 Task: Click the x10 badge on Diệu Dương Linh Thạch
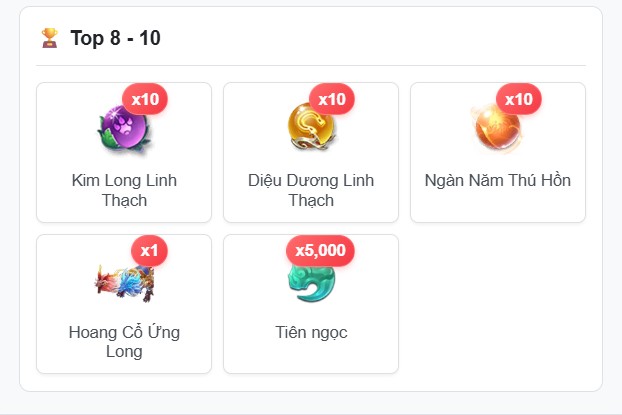[332, 99]
